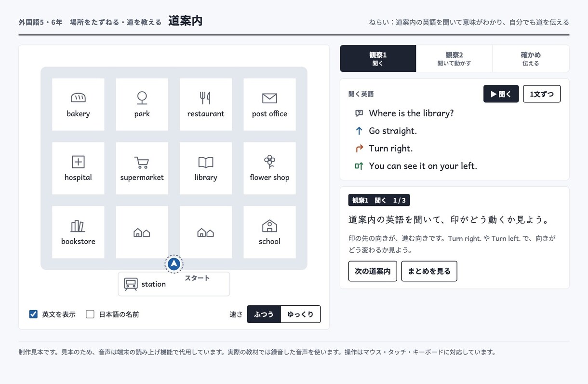This screenshot has width=588, height=384.
Task: Click the question speech bubble icon
Action: [359, 113]
